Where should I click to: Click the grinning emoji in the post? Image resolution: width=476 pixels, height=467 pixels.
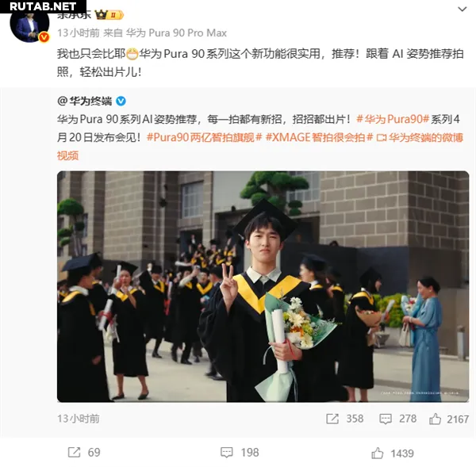[132, 54]
